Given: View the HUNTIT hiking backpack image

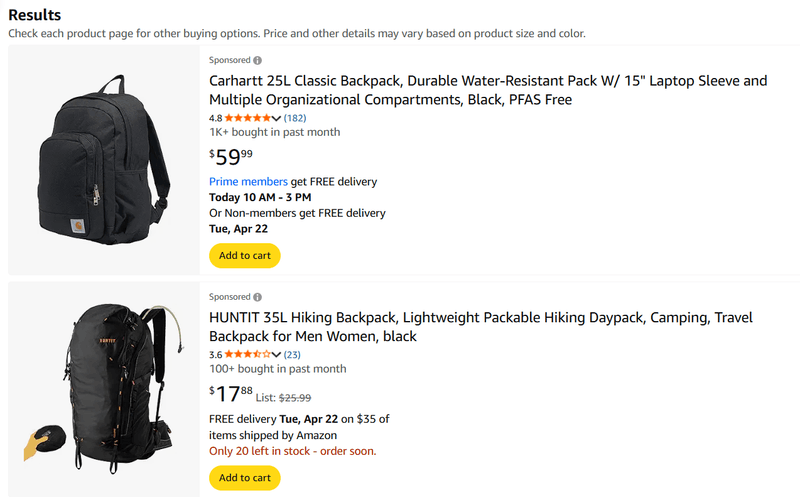Looking at the screenshot, I should pos(104,389).
